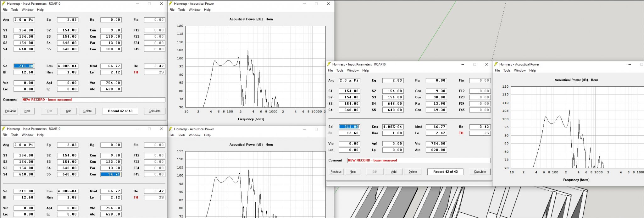This screenshot has height=218, width=644.
Task: Click Hornresp icon in the Con 123.00 parameters window
Action: pyautogui.click(x=4, y=129)
